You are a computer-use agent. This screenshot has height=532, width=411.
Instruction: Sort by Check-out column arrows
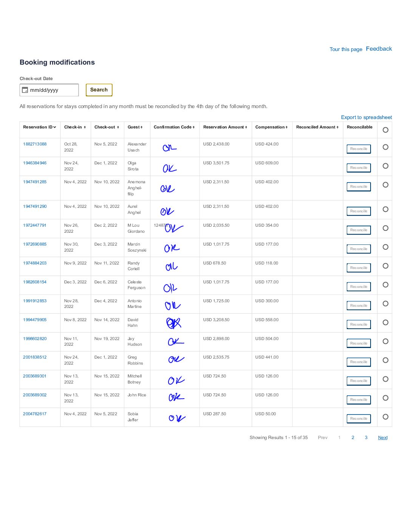click(118, 127)
